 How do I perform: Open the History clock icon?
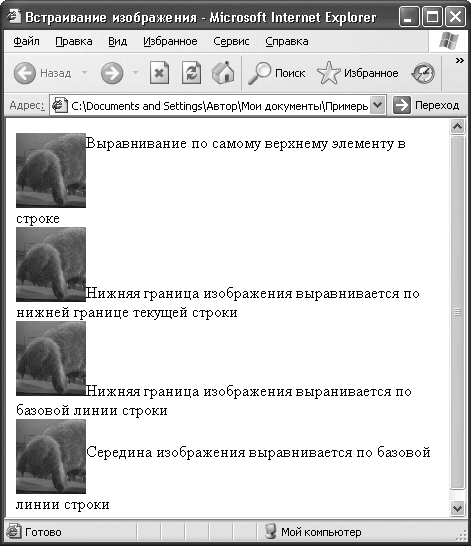pos(423,73)
